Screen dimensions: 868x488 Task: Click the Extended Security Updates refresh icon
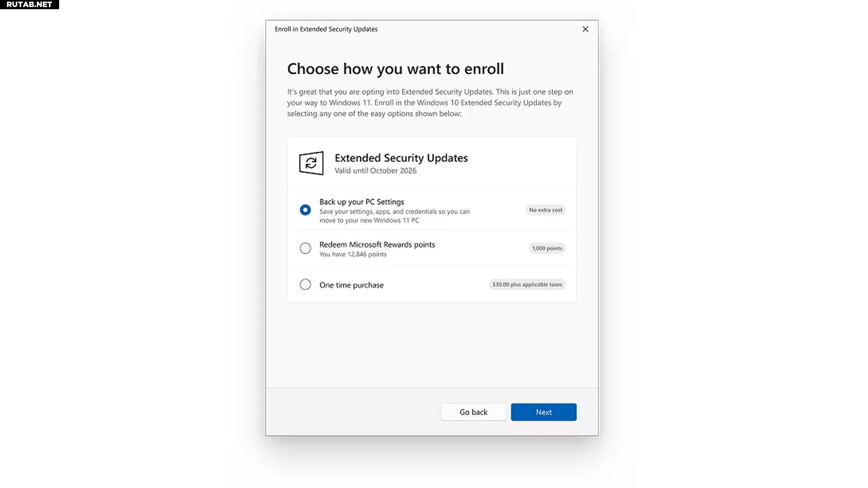[x=311, y=163]
